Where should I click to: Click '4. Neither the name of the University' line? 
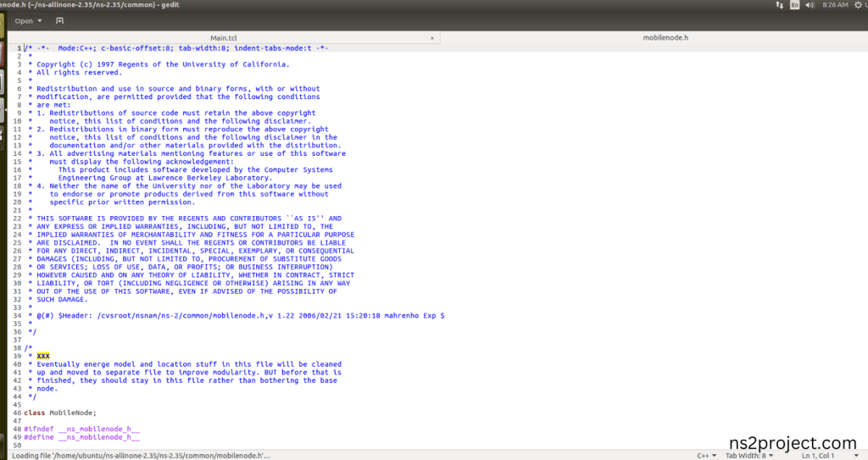(185, 186)
